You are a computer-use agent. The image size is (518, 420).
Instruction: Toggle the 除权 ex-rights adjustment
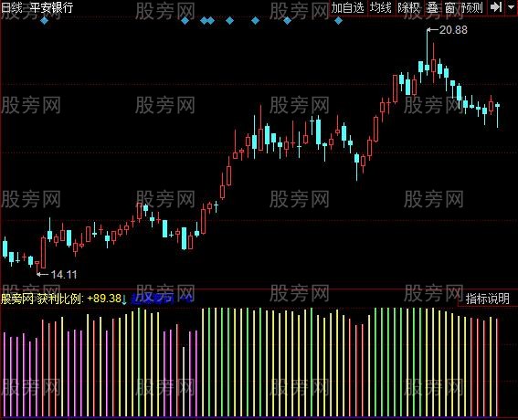tap(408, 8)
